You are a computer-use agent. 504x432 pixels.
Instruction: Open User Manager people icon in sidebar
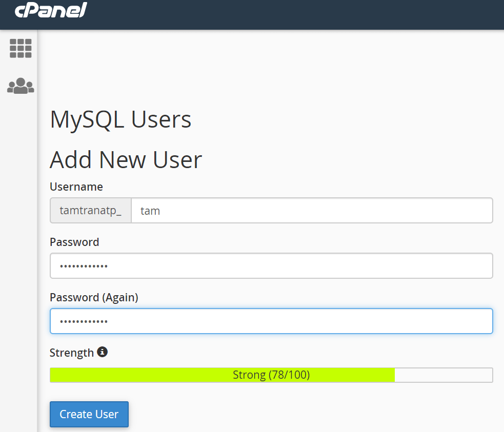click(21, 86)
